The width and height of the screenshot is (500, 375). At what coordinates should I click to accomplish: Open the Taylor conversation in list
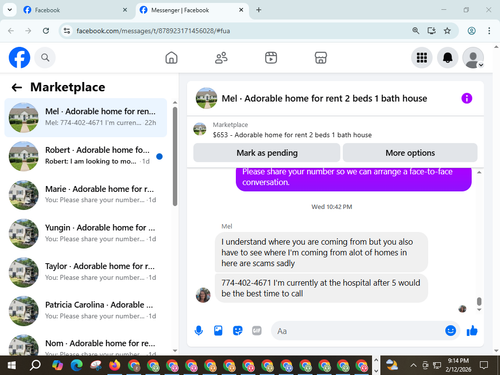[x=86, y=272]
